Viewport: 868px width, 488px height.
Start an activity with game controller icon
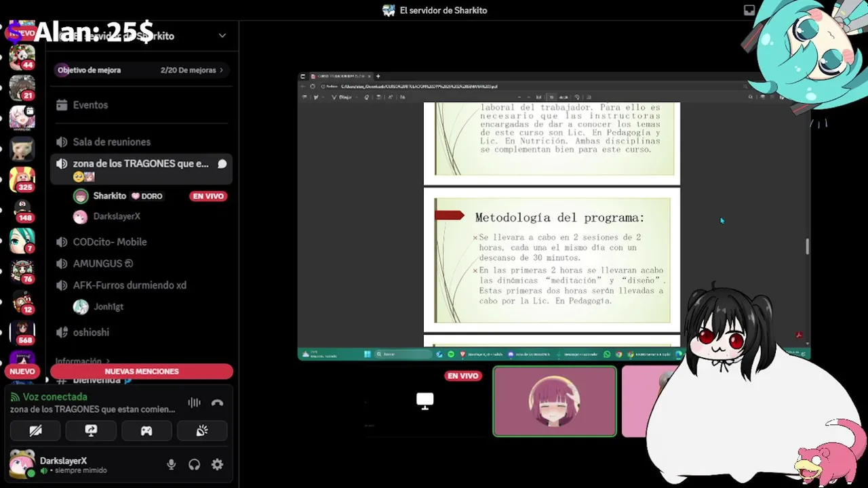(146, 430)
